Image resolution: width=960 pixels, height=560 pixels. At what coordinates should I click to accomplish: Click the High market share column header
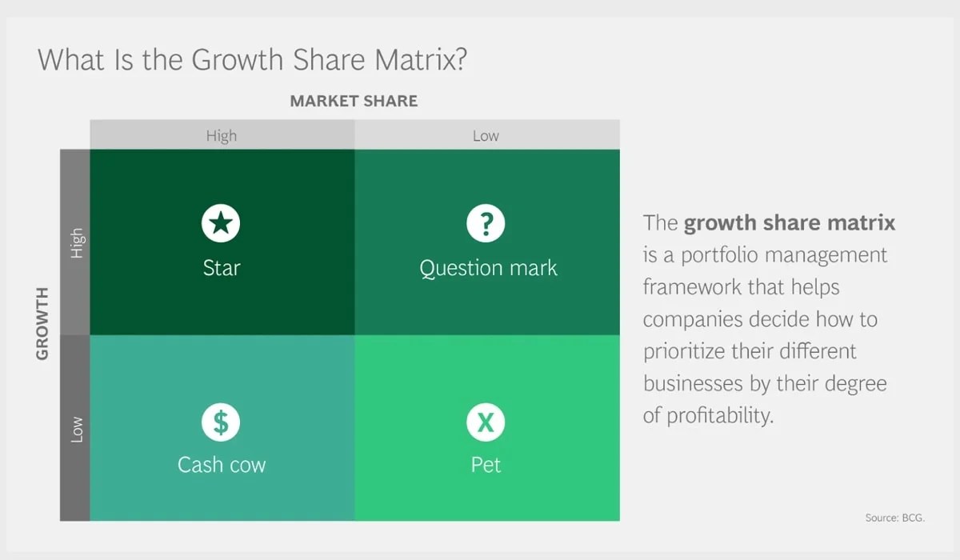(222, 135)
